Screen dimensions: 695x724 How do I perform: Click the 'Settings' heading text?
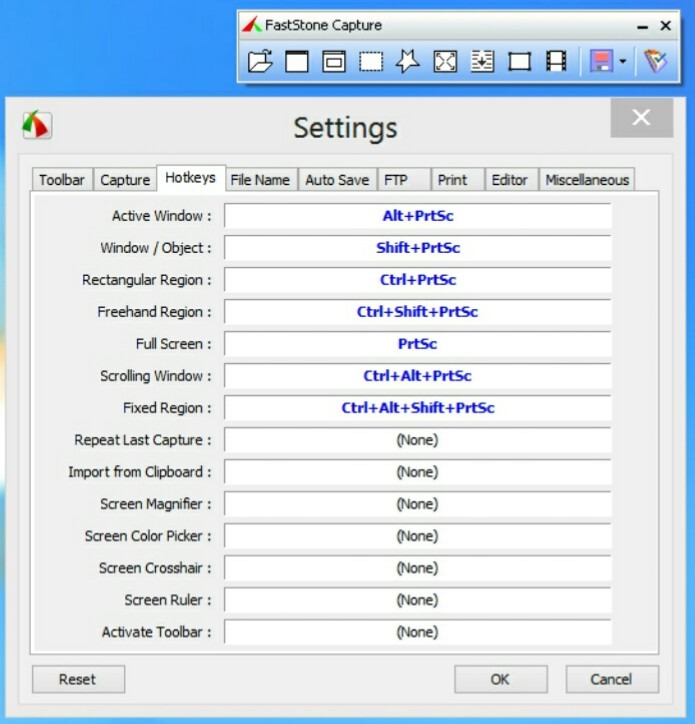345,128
